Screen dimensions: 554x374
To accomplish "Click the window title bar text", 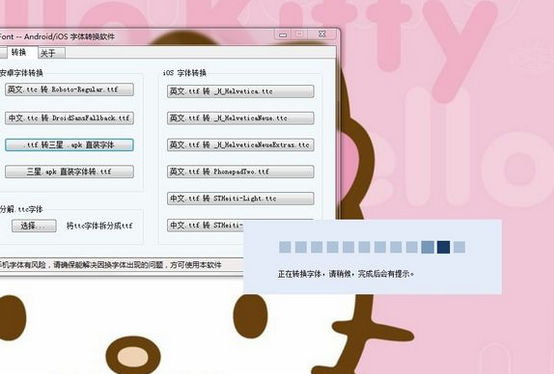I will pyautogui.click(x=57, y=36).
